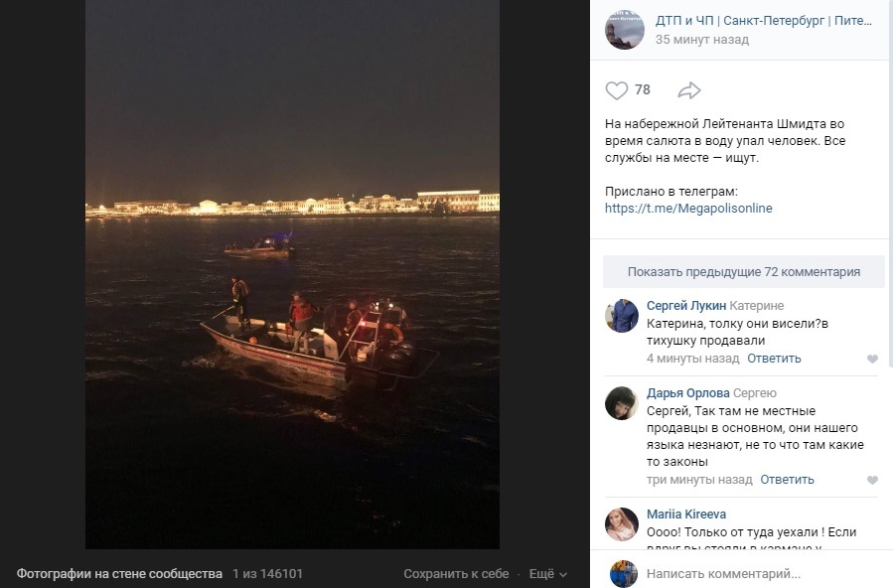The width and height of the screenshot is (893, 588).
Task: Open Mariia Kireeva's name link
Action: pyautogui.click(x=686, y=514)
